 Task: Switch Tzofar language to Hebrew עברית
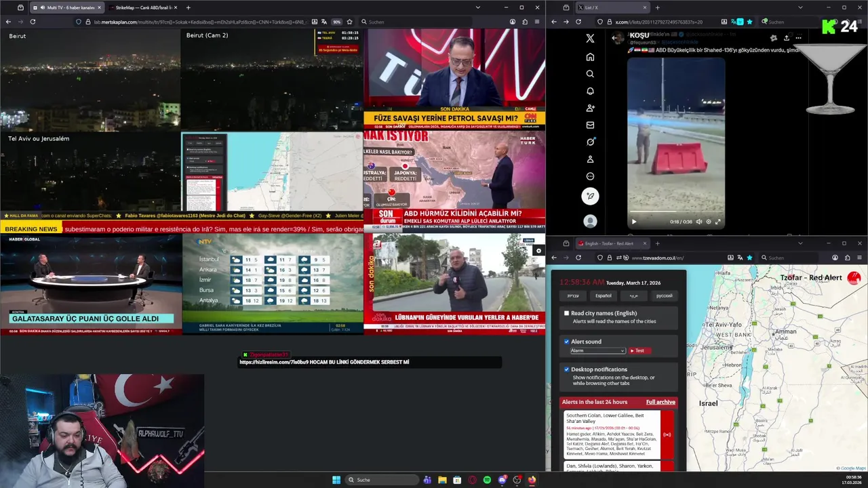[573, 296]
